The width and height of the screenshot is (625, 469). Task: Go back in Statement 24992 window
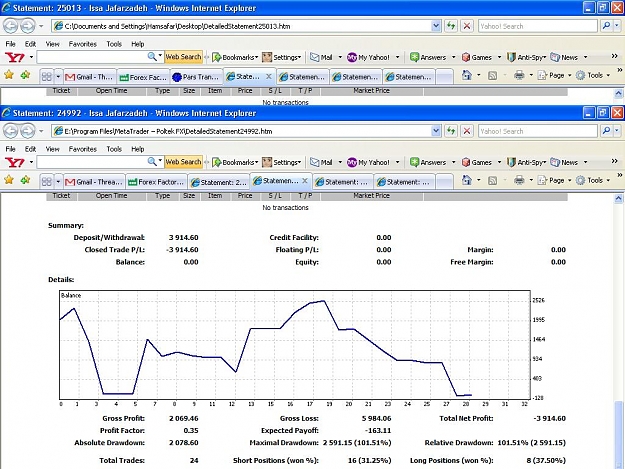coord(11,131)
